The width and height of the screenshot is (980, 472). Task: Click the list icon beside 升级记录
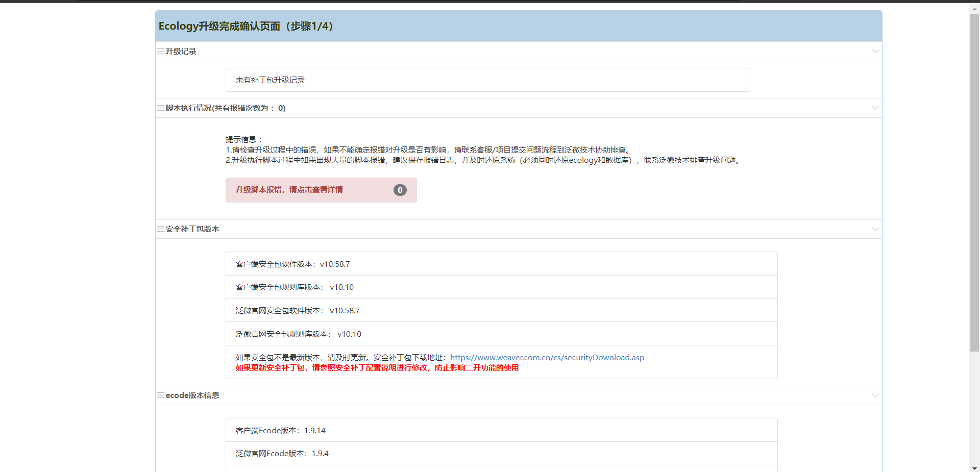click(161, 52)
